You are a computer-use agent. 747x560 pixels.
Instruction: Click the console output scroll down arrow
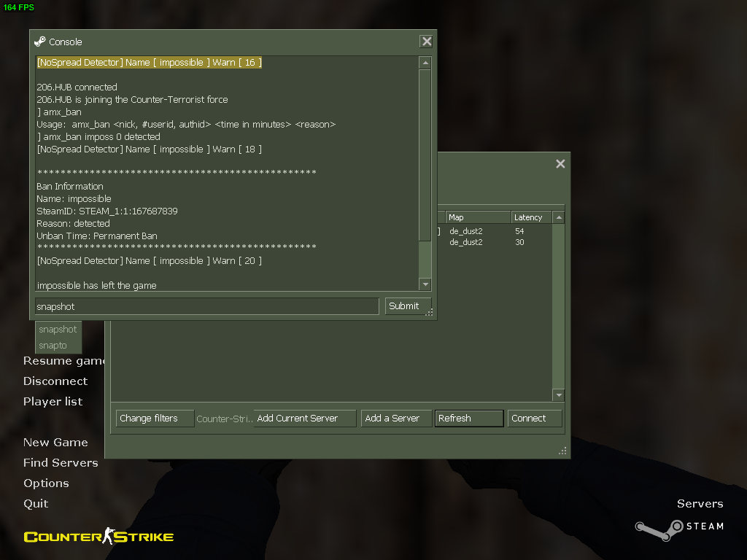tap(425, 284)
